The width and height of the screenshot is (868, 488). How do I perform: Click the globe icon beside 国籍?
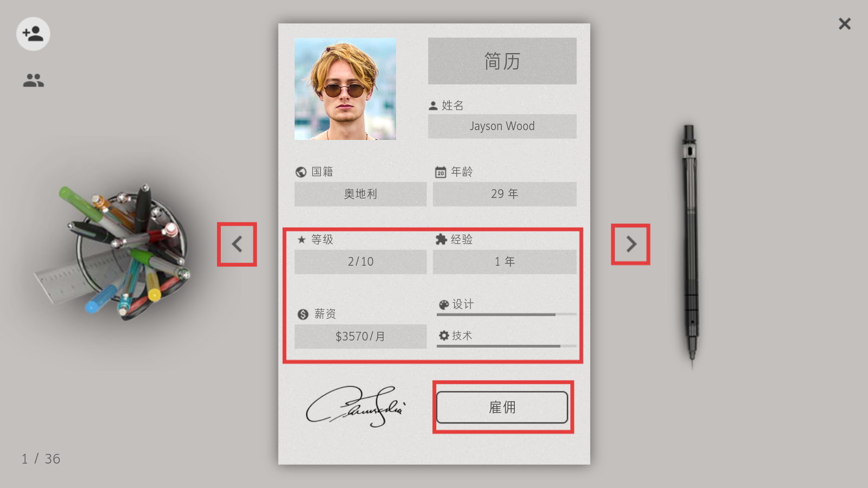click(x=301, y=172)
